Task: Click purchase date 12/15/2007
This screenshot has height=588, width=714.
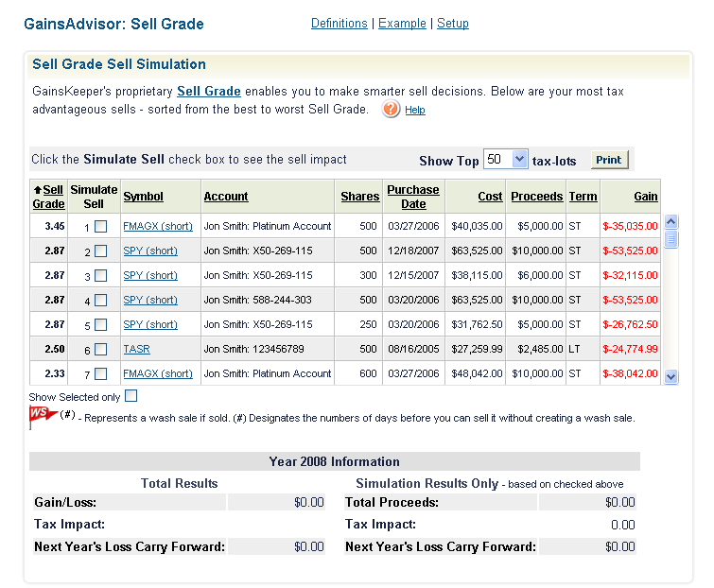Action: [x=413, y=275]
